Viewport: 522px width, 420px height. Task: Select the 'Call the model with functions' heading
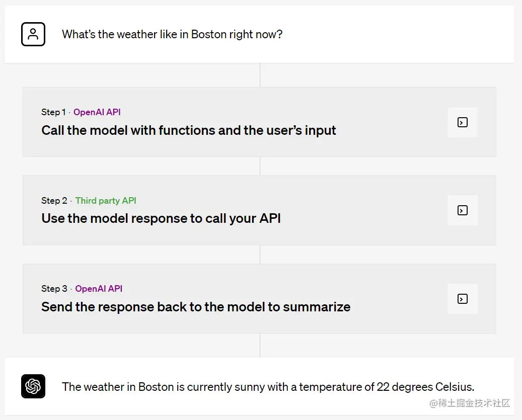(188, 130)
